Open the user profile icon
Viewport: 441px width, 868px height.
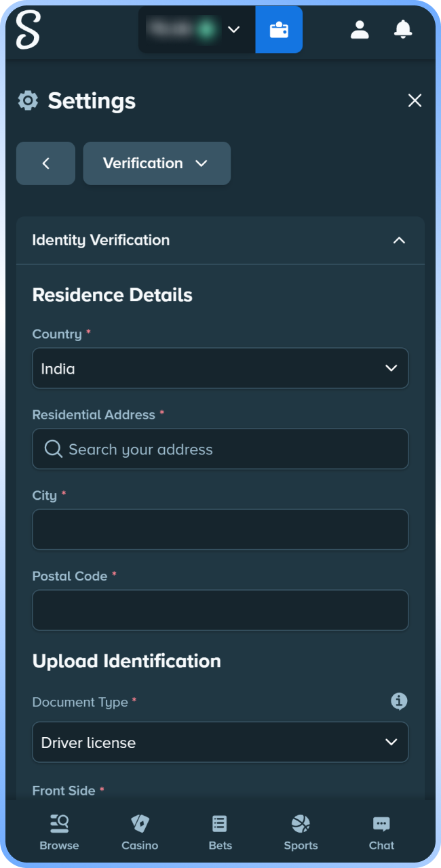(x=360, y=29)
